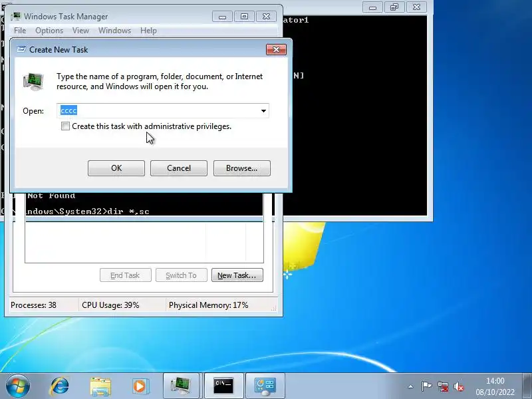Click the Show desktop strip
532x399 pixels.
(527, 386)
